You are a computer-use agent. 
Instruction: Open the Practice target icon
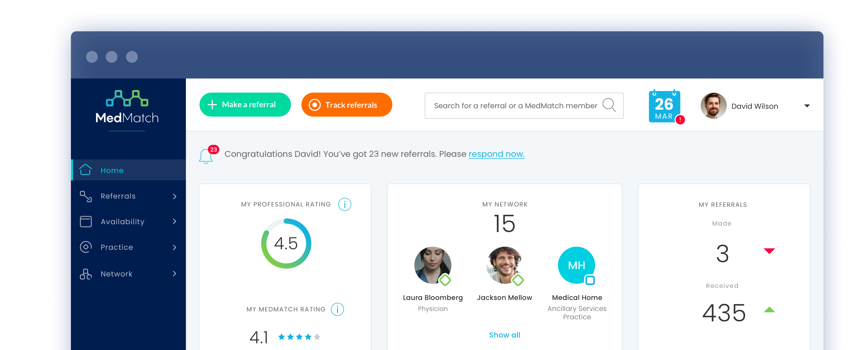(85, 247)
